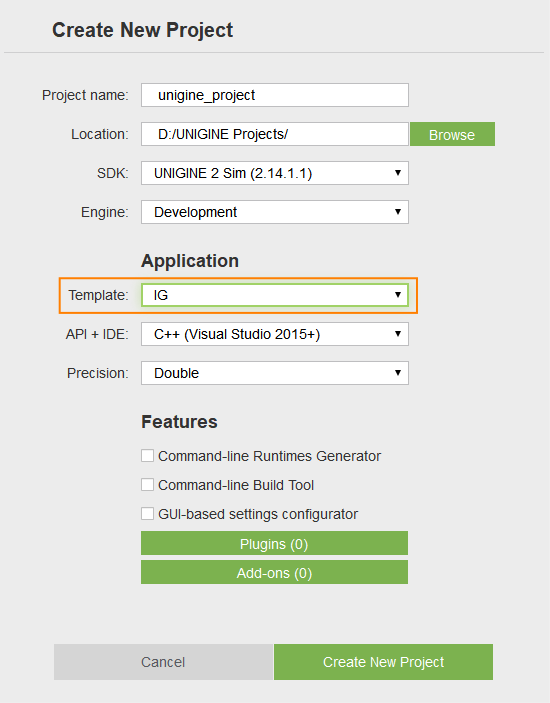Expand the Engine dropdown
This screenshot has width=550, height=703.
pyautogui.click(x=275, y=212)
